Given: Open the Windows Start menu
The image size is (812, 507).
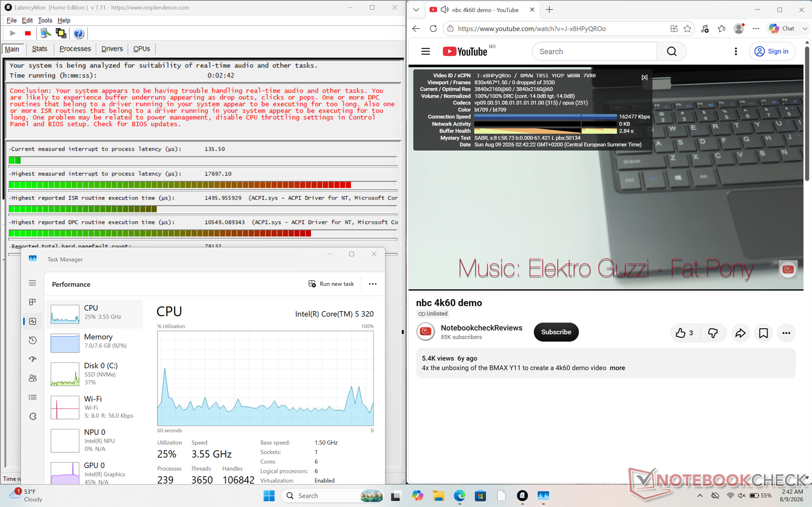Looking at the screenshot, I should (269, 496).
